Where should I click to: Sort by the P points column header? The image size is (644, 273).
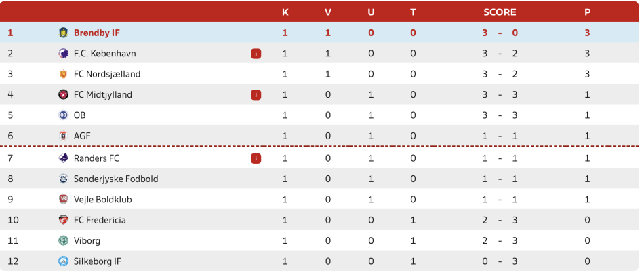coord(587,12)
